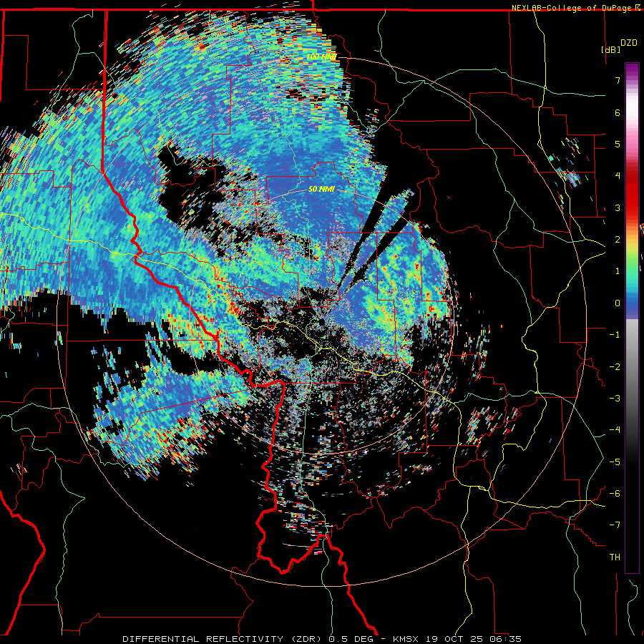Screen dimensions: 644x644
Task: Click the 06:35 timestamp
Action: (x=507, y=639)
